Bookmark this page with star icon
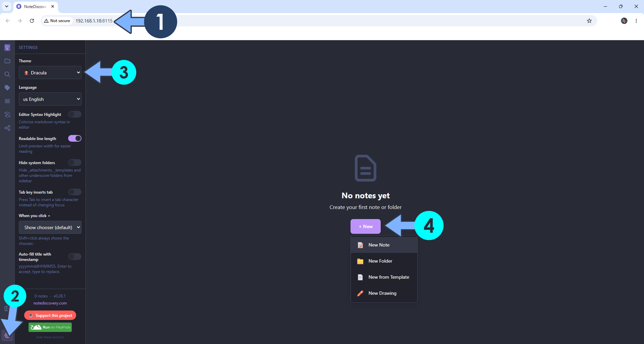 [x=589, y=21]
